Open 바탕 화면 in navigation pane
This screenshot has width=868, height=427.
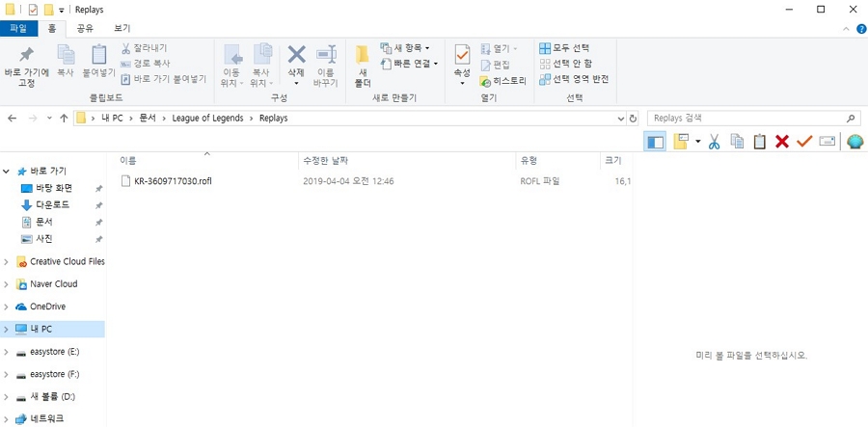click(x=54, y=188)
